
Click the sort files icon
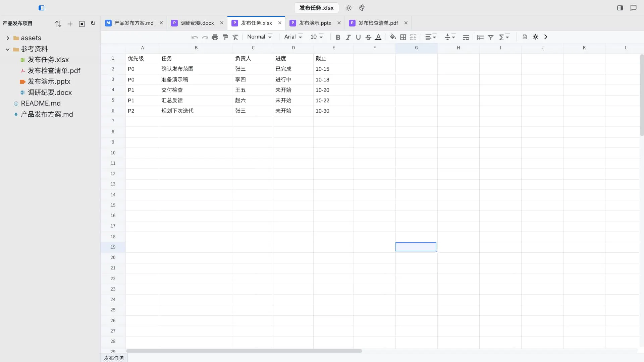tap(58, 24)
